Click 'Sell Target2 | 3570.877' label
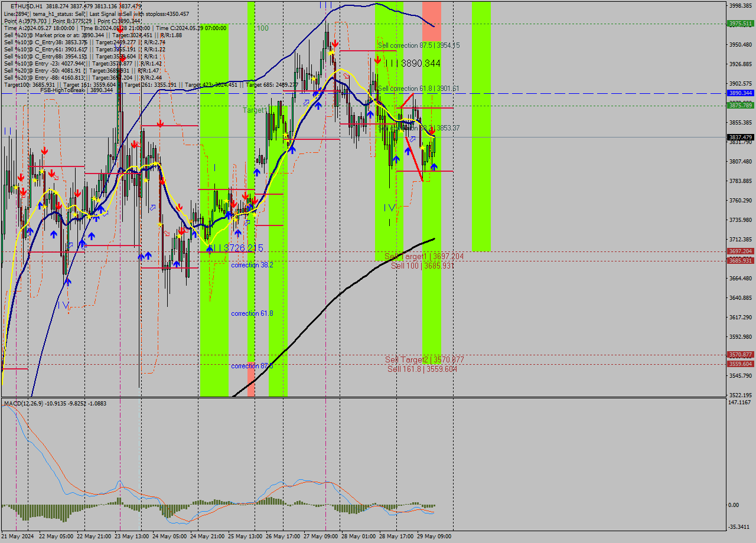 pos(424,359)
